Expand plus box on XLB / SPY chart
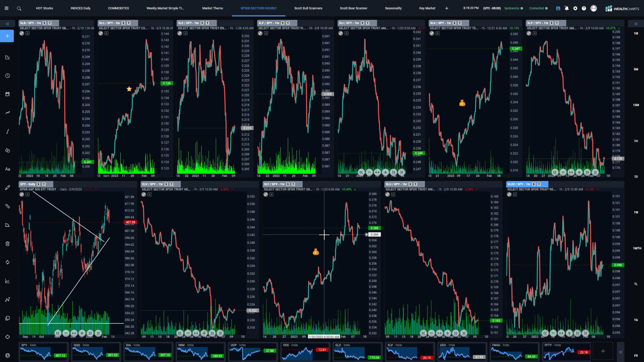 28,33
